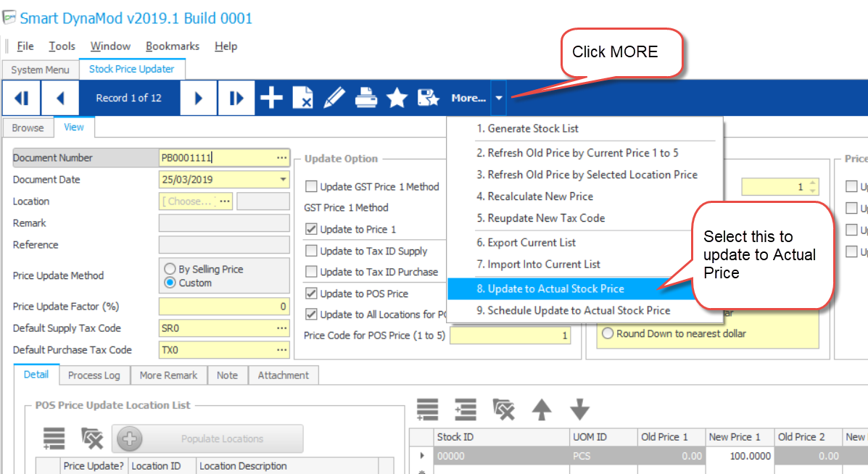Choose Generate Stock List menu entry
Image resolution: width=868 pixels, height=474 pixels.
pos(584,128)
